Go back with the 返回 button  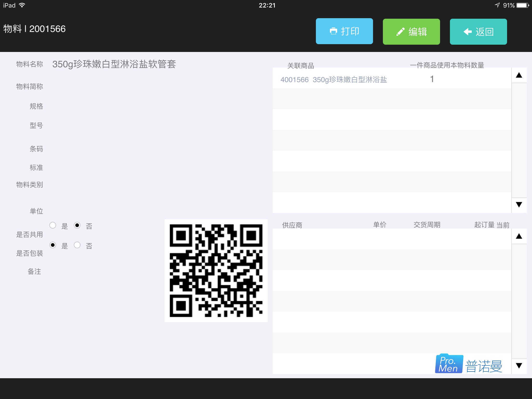[x=478, y=32]
